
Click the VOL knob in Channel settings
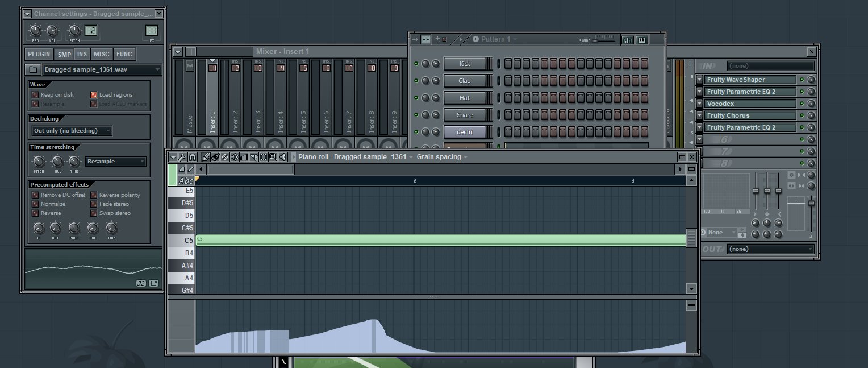pyautogui.click(x=52, y=30)
